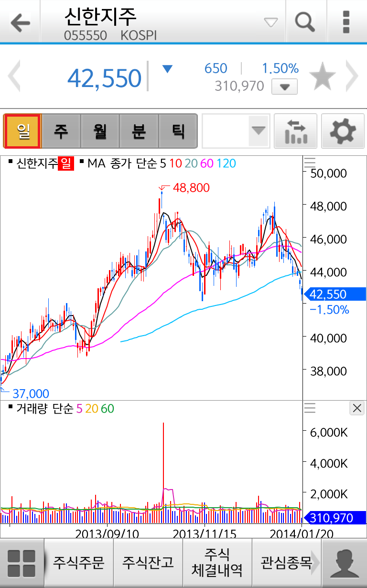The width and height of the screenshot is (367, 588).
Task: Close the volume panel with X
Action: (x=357, y=408)
